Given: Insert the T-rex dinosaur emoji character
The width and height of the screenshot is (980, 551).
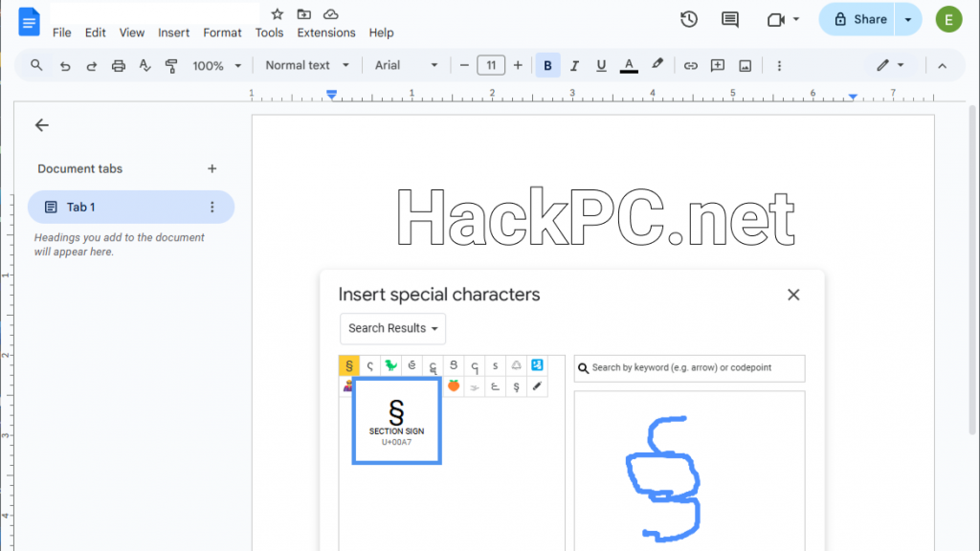Looking at the screenshot, I should click(x=390, y=365).
